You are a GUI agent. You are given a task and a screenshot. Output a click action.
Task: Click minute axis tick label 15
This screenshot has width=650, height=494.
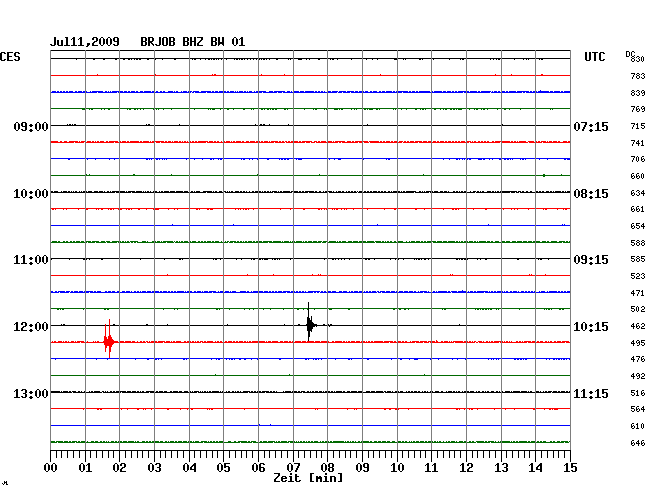(570, 468)
